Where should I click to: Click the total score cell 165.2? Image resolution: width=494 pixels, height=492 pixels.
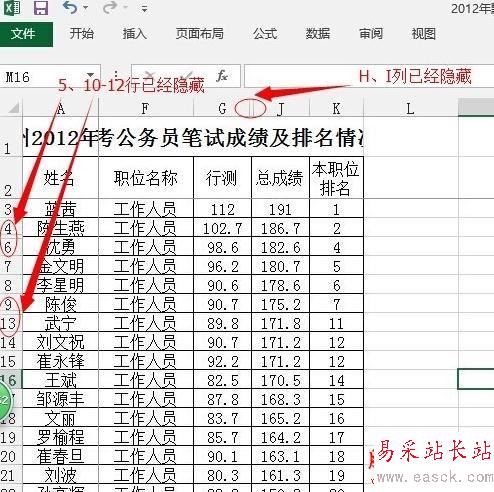(x=280, y=418)
